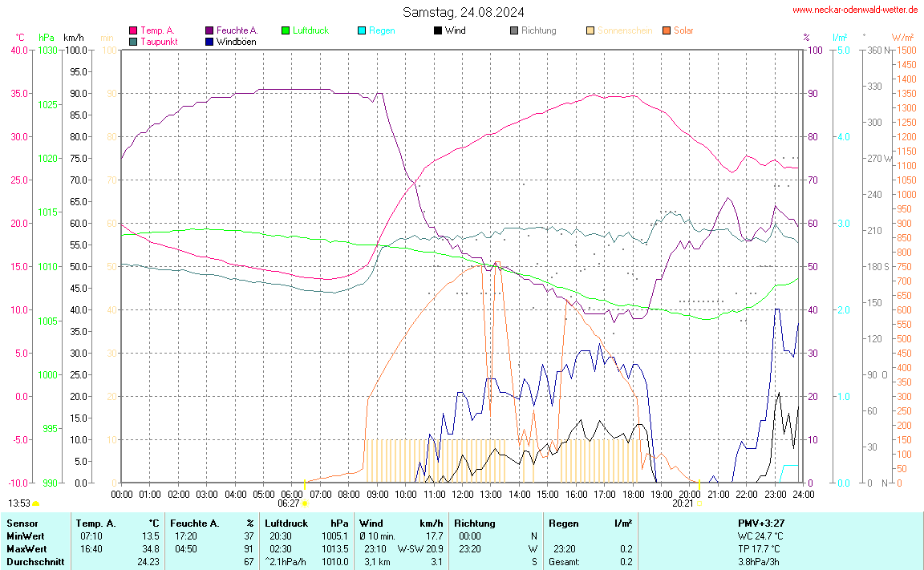Click the Taupunkt legend color box
Screen dimensions: 924x570
coord(133,41)
